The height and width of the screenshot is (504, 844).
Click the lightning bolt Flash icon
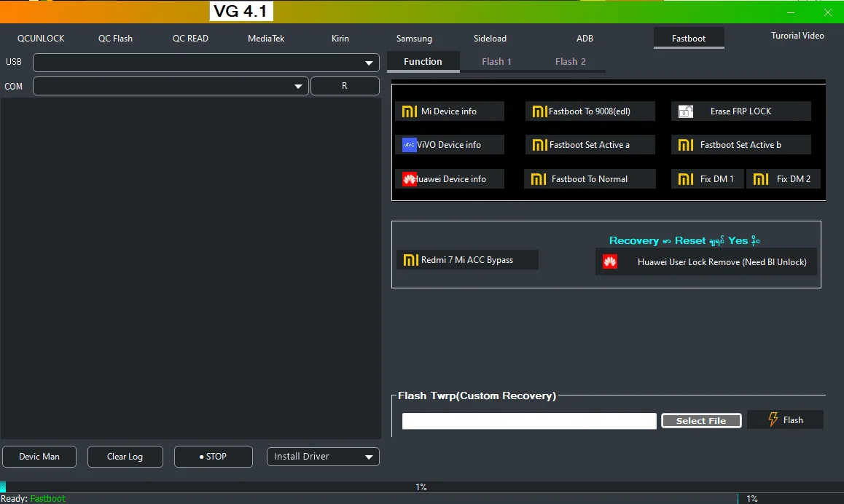pos(773,420)
